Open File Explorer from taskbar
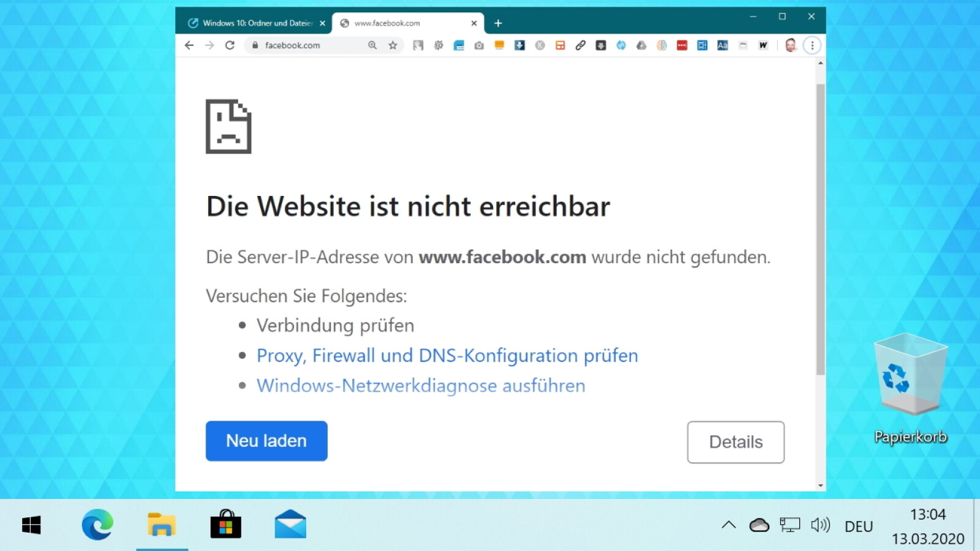This screenshot has width=980, height=551. click(x=162, y=525)
